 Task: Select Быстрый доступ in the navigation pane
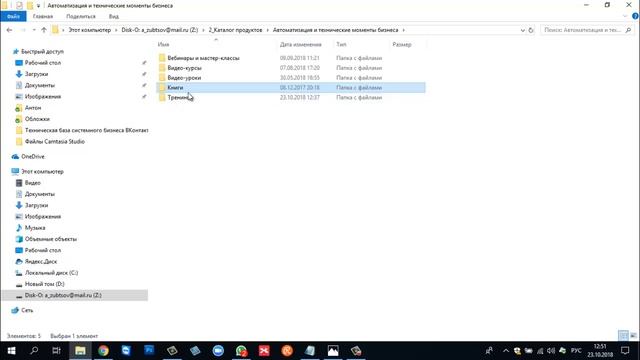[x=42, y=51]
